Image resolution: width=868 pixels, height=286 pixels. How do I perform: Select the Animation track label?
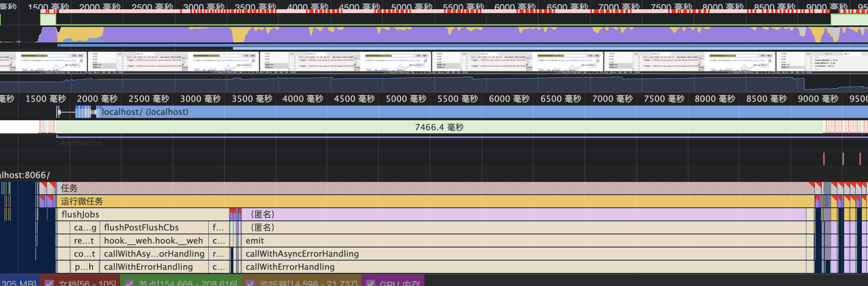click(x=81, y=143)
